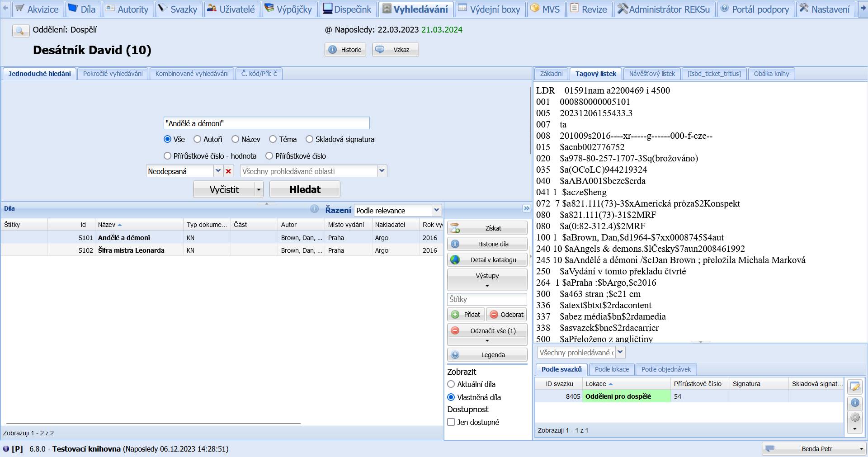Open the Výpůjčky menu tab
Screen dimensions: 868x457
(x=288, y=9)
